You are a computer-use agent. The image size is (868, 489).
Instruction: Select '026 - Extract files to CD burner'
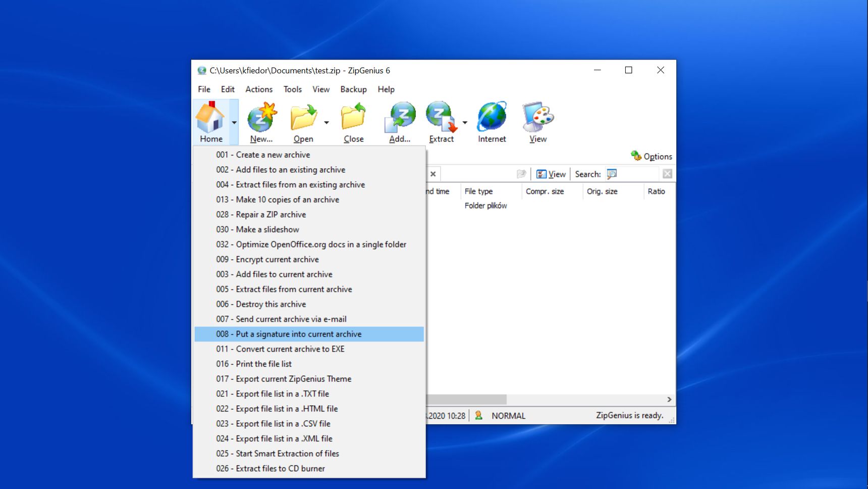[309, 469]
